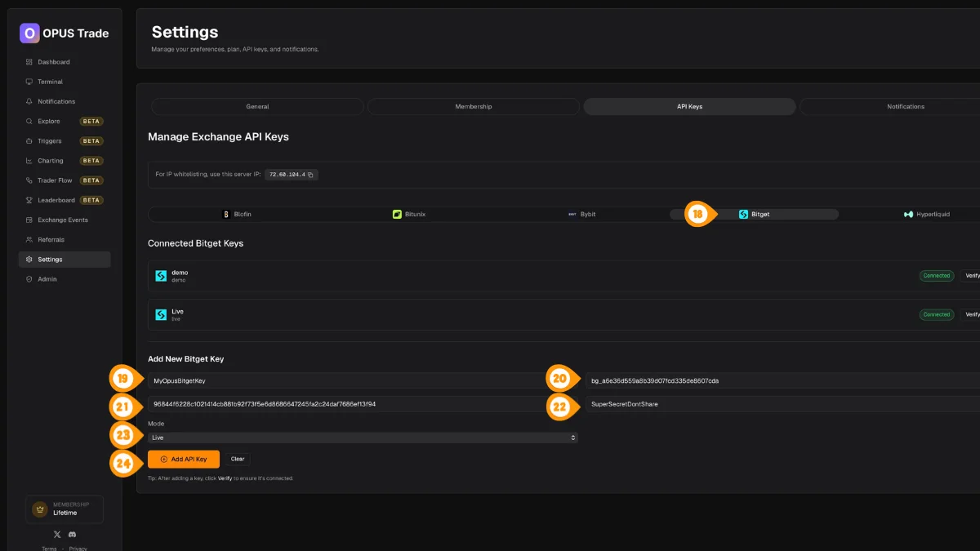This screenshot has height=551, width=980.
Task: Click the Manage Exchange API Keys heading
Action: (x=218, y=137)
